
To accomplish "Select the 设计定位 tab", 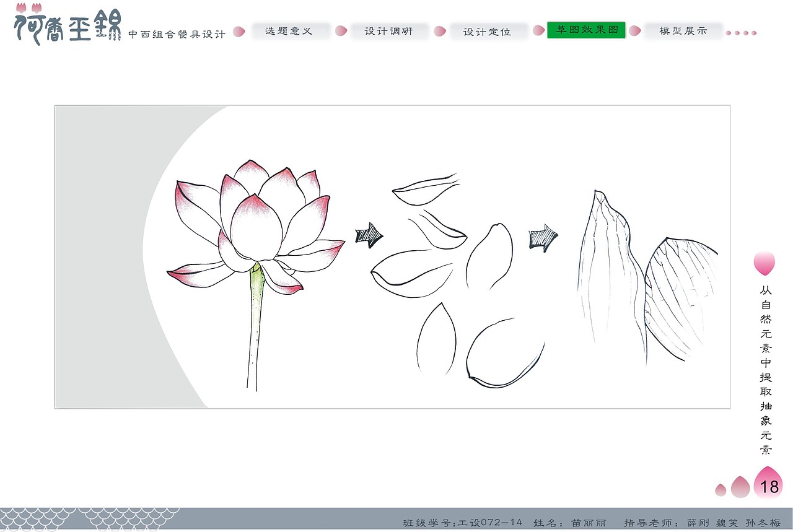I will pos(488,31).
